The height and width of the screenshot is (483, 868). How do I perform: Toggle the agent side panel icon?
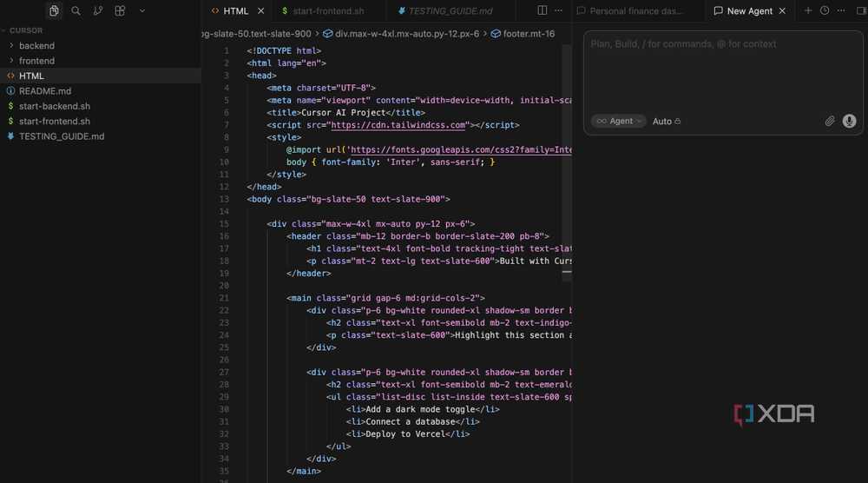point(861,10)
